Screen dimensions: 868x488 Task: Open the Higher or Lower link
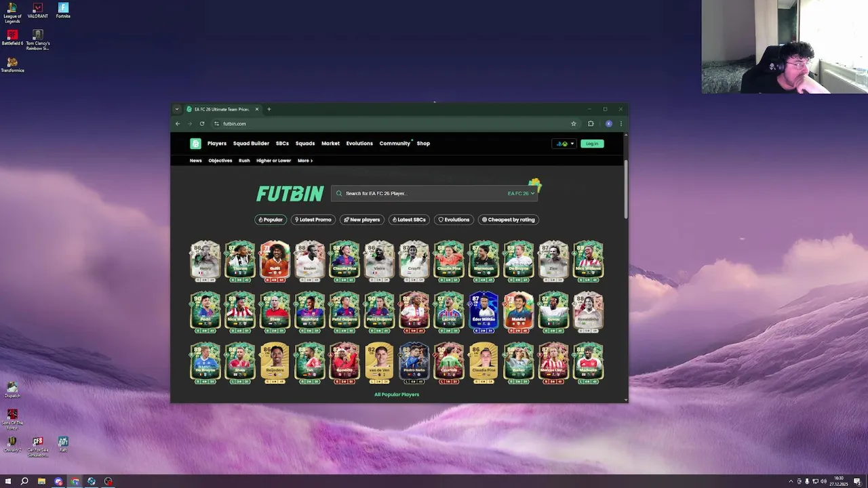point(273,161)
